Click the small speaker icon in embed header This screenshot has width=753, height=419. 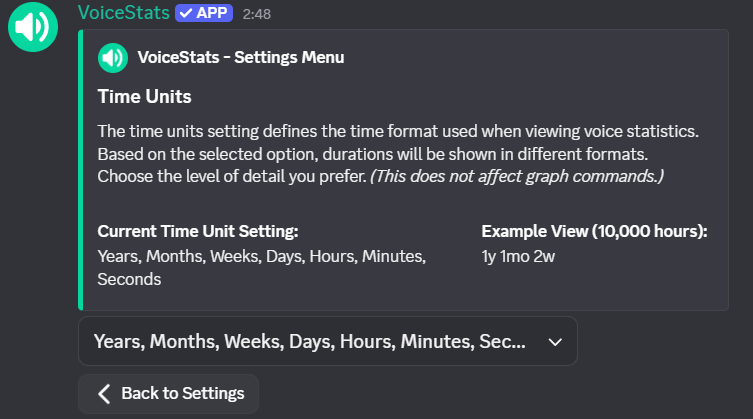113,58
